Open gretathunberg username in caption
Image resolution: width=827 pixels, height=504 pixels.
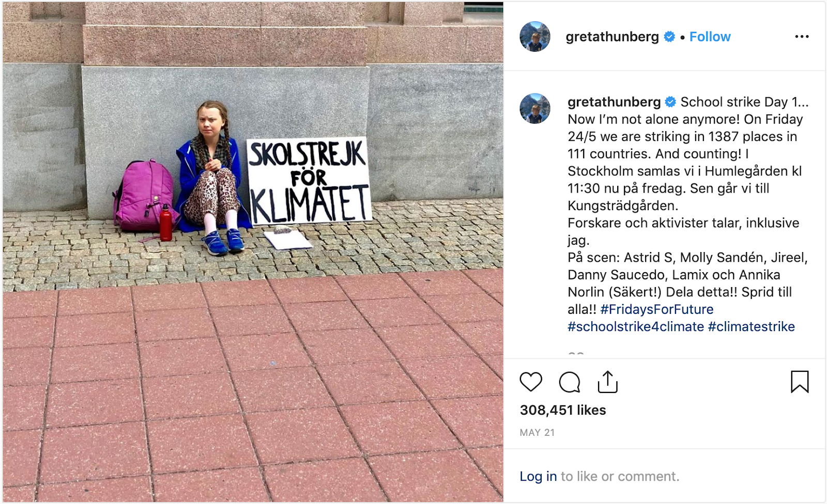(x=614, y=102)
